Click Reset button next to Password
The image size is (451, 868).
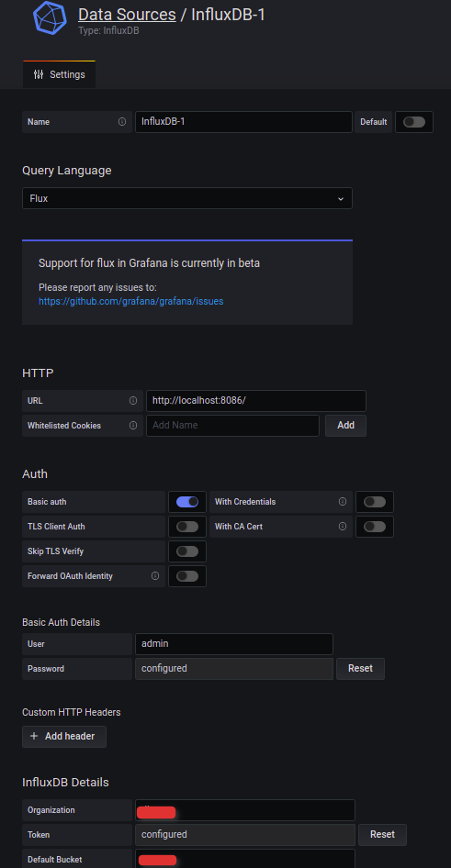[x=360, y=669]
